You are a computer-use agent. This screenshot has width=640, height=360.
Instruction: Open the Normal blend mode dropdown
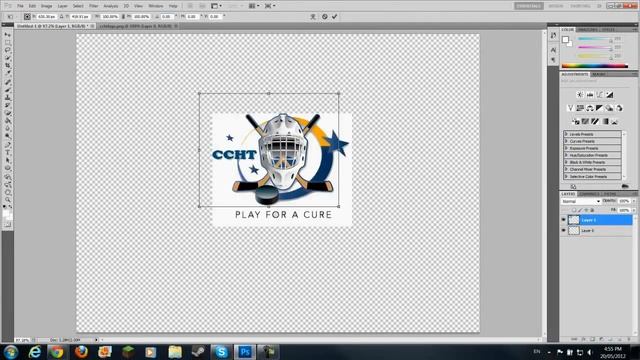pyautogui.click(x=581, y=202)
